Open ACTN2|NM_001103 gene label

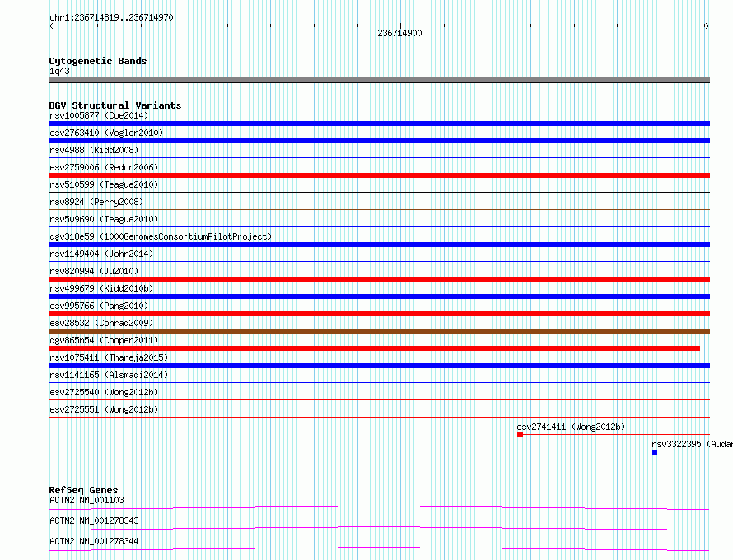(86, 500)
